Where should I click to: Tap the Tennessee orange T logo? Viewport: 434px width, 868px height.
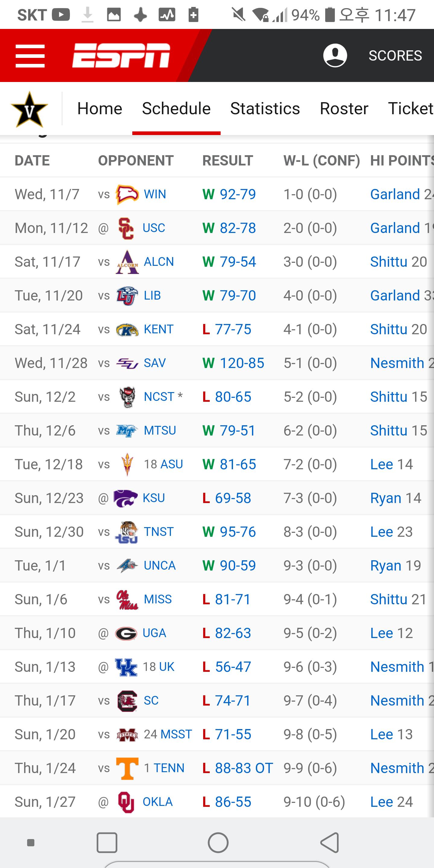[127, 768]
